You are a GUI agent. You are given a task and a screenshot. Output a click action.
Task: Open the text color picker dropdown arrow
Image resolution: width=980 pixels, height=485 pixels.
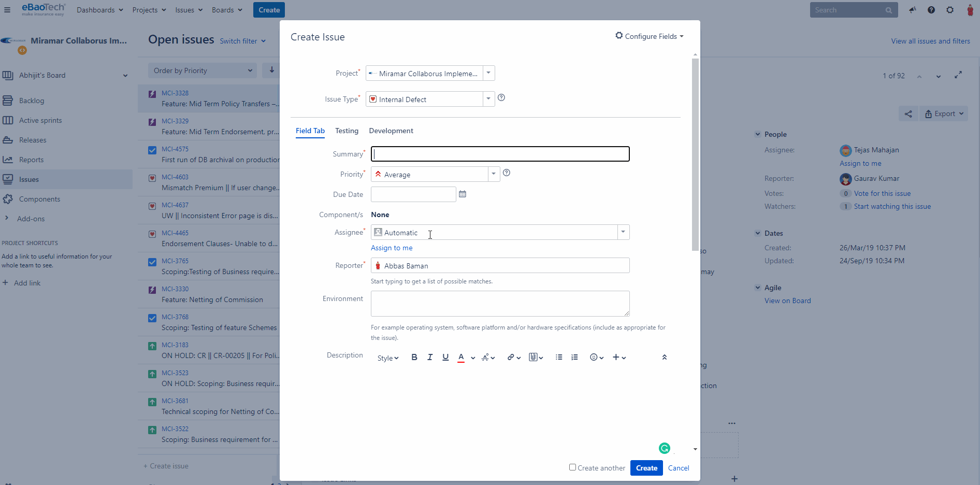pos(473,358)
